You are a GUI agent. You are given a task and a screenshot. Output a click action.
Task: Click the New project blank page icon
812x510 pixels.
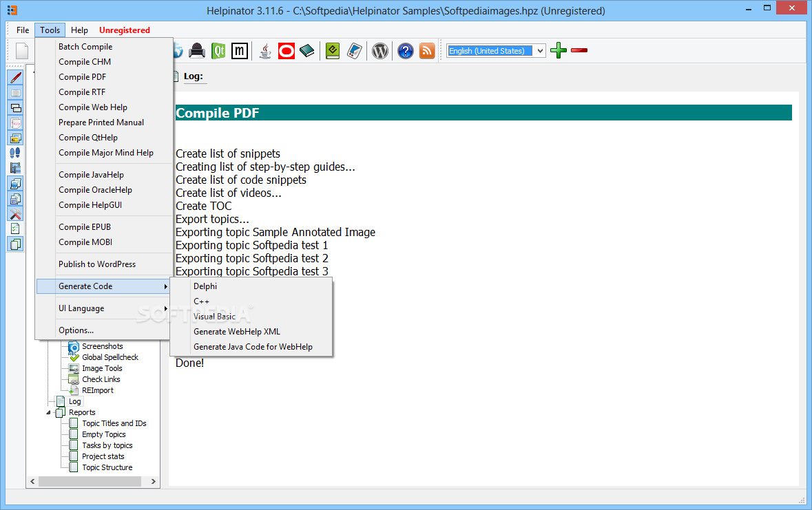(22, 51)
